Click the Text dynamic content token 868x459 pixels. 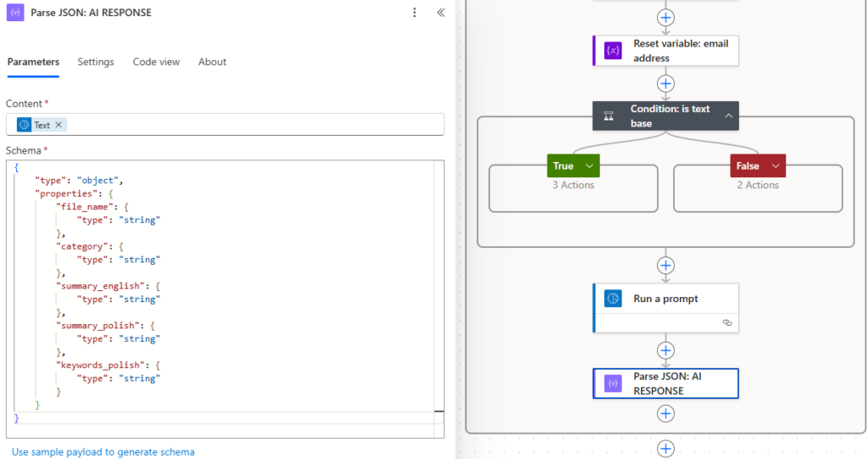point(42,125)
